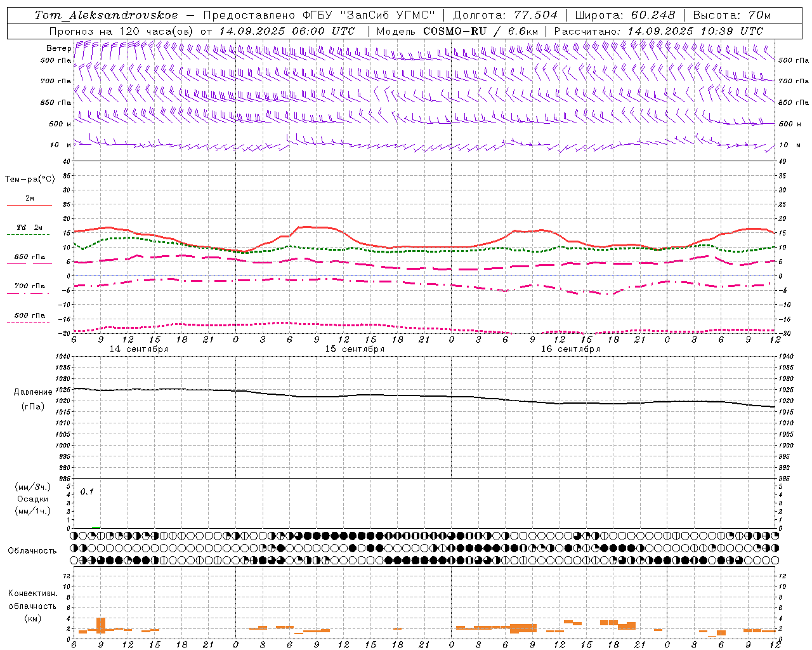This screenshot has height=650, width=812.
Task: Click the forecast start time 14.09.2025 06:00 UTC
Action: [x=287, y=31]
